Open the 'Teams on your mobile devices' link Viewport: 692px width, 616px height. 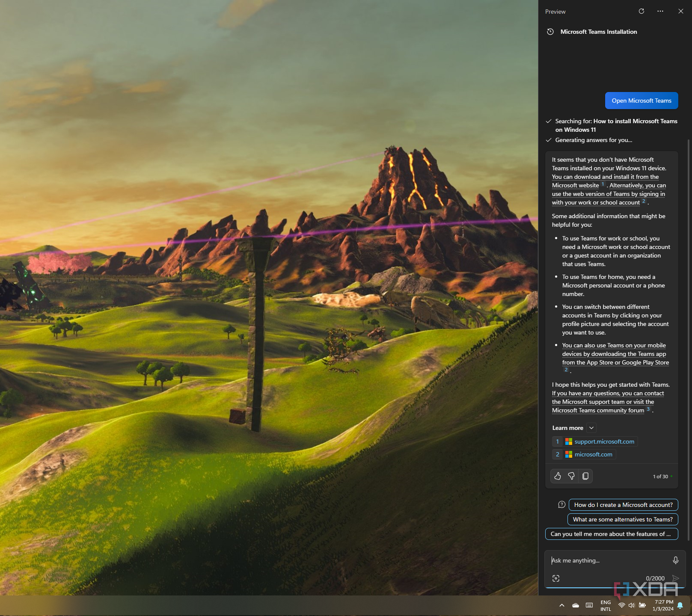point(615,354)
